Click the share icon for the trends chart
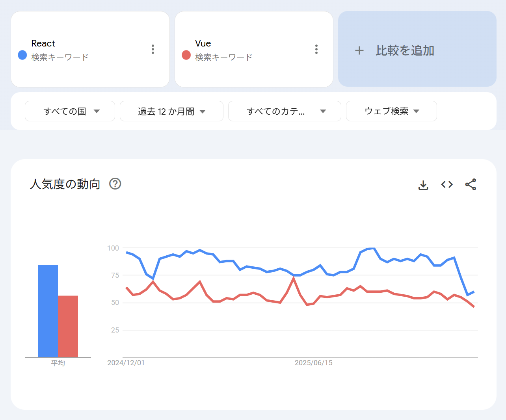This screenshot has width=506, height=420. pyautogui.click(x=471, y=184)
